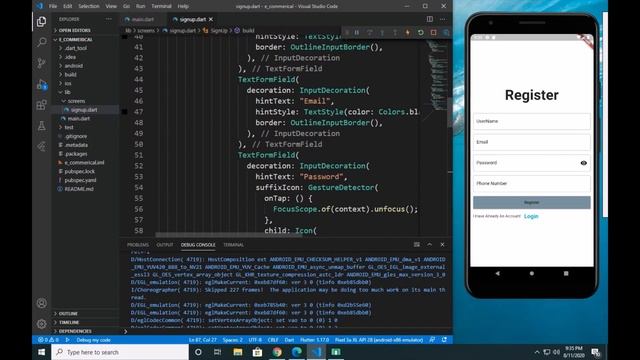Viewport: 640px width, 360px height.
Task: Tap the Register button in emulator
Action: (531, 202)
